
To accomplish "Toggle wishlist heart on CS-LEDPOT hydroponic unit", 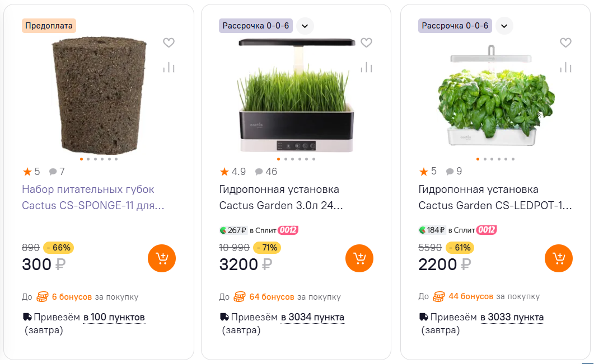I will click(x=565, y=42).
